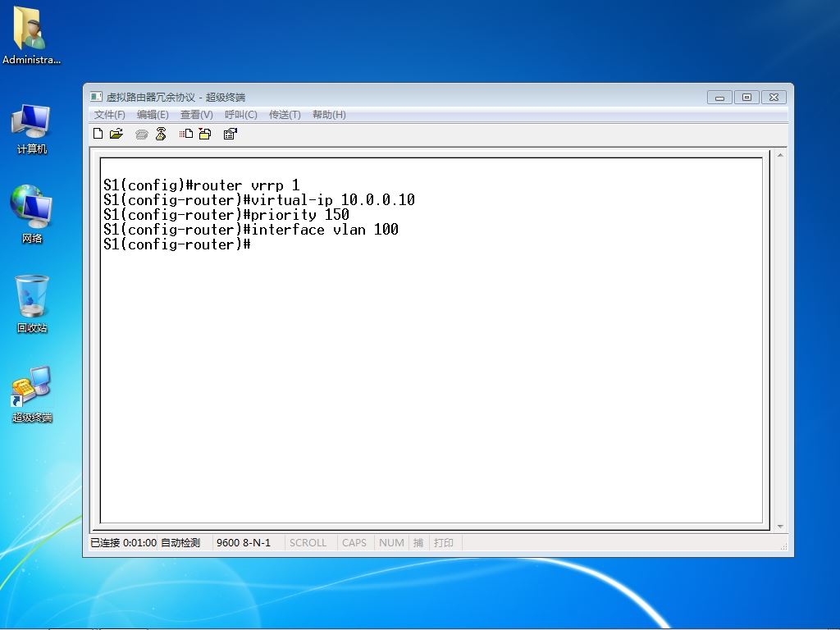840x630 pixels.
Task: Click the New connection toolbar icon
Action: (x=98, y=134)
